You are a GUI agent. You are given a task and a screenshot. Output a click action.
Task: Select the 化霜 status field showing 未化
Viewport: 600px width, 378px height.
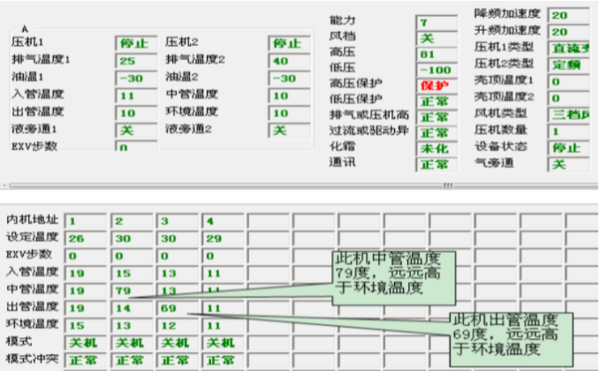click(x=437, y=149)
